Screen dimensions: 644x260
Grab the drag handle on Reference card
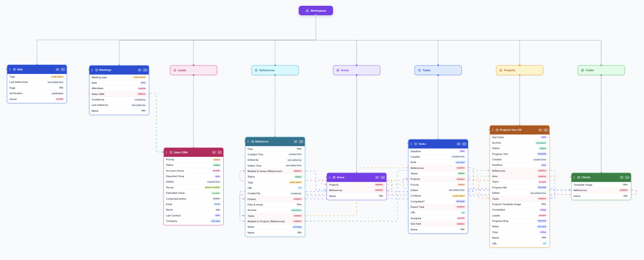click(248, 142)
